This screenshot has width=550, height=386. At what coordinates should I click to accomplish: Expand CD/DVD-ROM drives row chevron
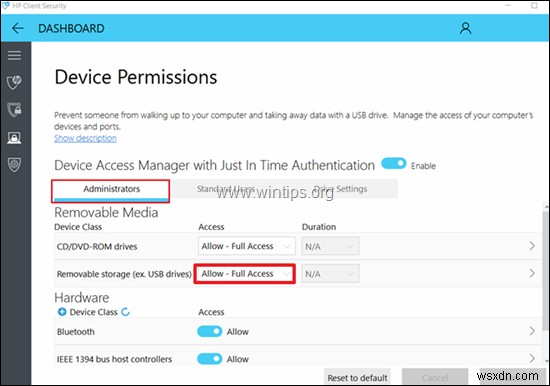(x=532, y=246)
